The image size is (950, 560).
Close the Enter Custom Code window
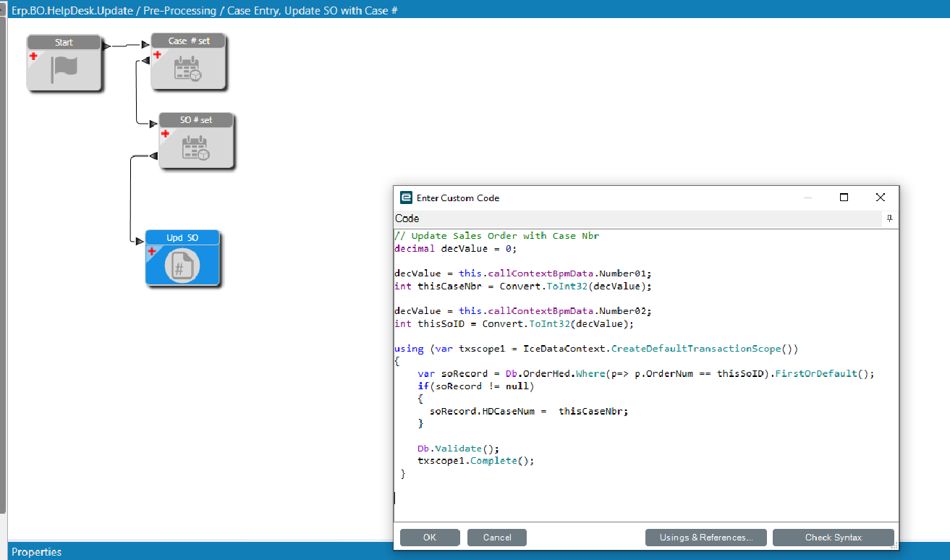tap(880, 198)
